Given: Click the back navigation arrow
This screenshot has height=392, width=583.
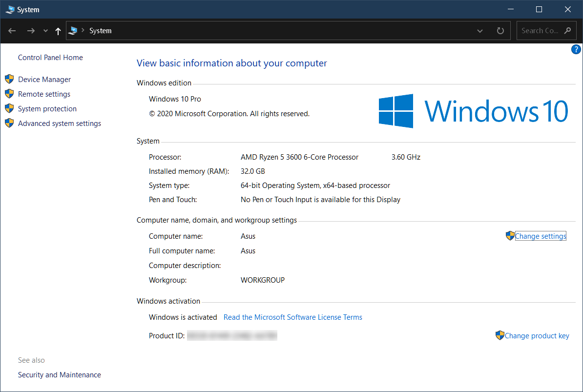Looking at the screenshot, I should pyautogui.click(x=12, y=31).
